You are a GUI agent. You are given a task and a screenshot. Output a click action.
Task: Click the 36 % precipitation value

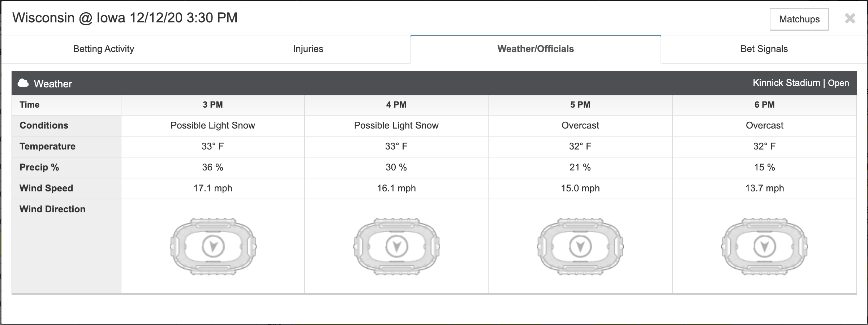212,167
